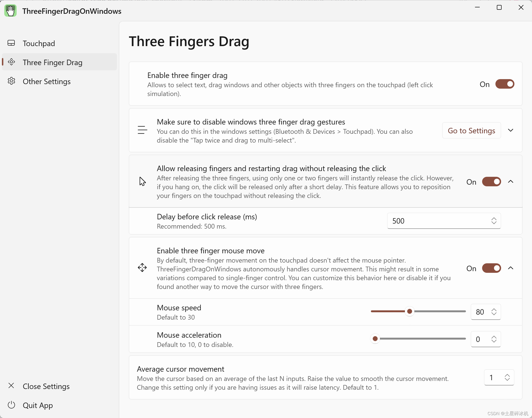This screenshot has height=418, width=532.
Task: Toggle the allow releasing fingers switch
Action: (x=491, y=182)
